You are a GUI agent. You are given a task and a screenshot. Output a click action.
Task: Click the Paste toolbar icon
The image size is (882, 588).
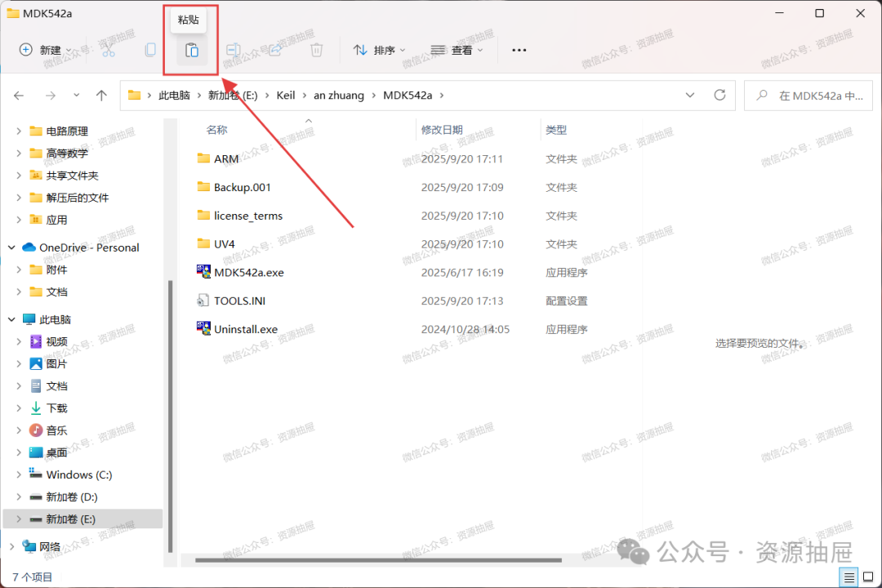192,50
